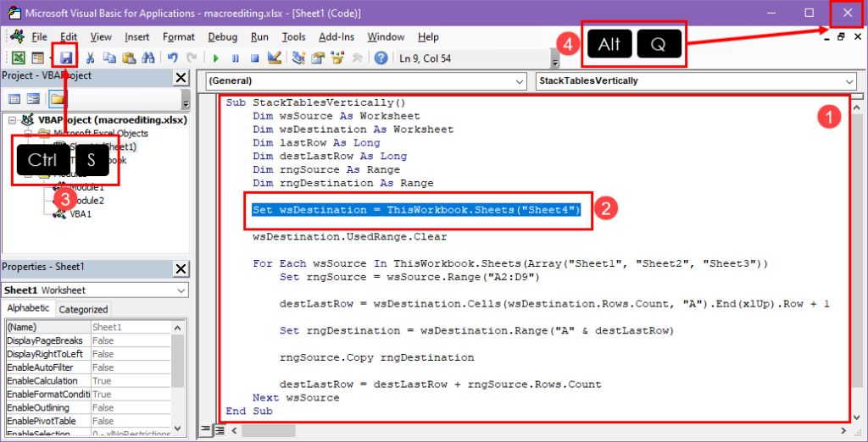Select the EnableOutlining property row

tap(88, 407)
